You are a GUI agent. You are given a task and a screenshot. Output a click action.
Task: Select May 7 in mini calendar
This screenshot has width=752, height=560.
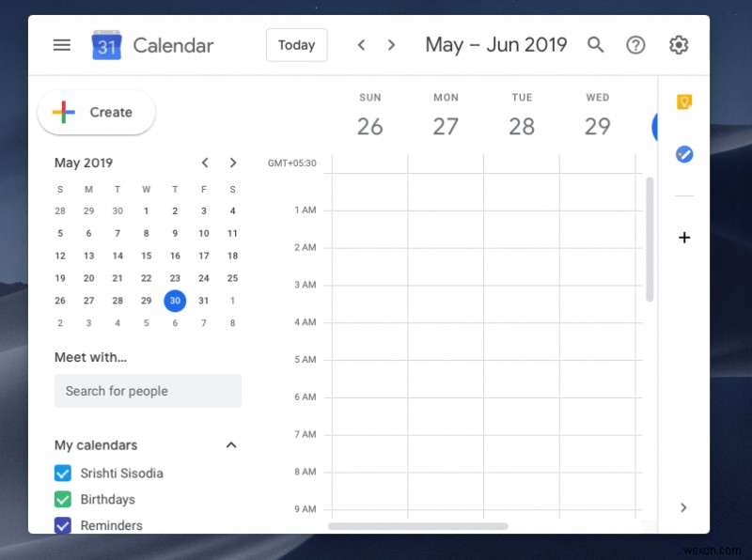coord(117,234)
